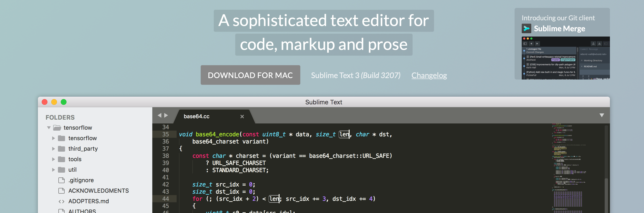This screenshot has height=213, width=644.
Task: Click line number 38 in the gutter
Action: [x=165, y=156]
